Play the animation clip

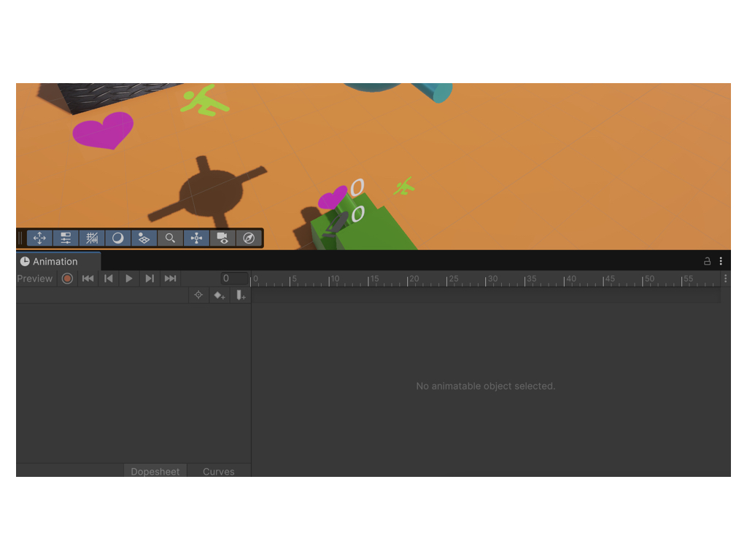pyautogui.click(x=129, y=279)
